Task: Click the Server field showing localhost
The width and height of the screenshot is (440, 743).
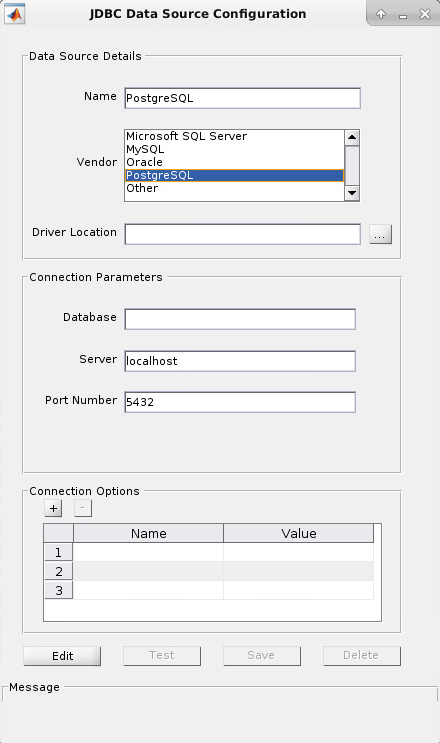Action: click(x=240, y=361)
